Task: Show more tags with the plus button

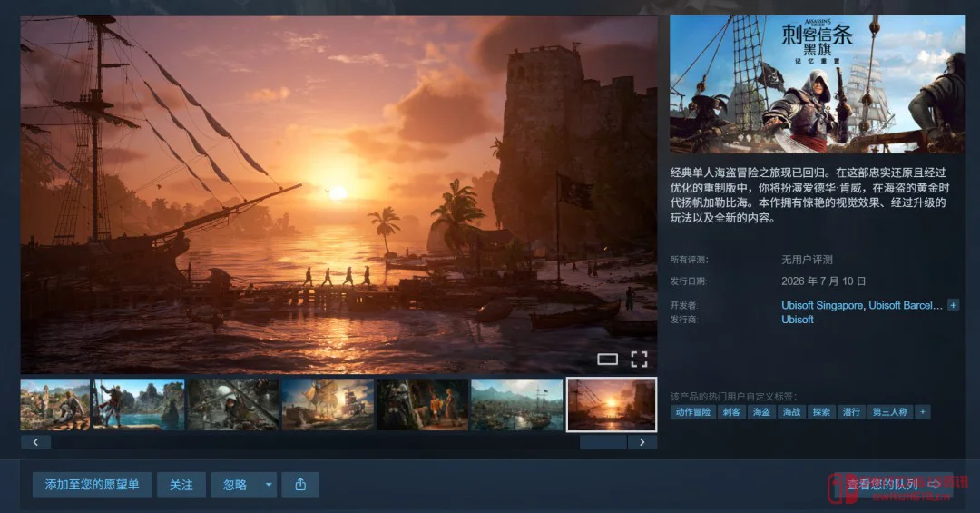Action: tap(923, 411)
